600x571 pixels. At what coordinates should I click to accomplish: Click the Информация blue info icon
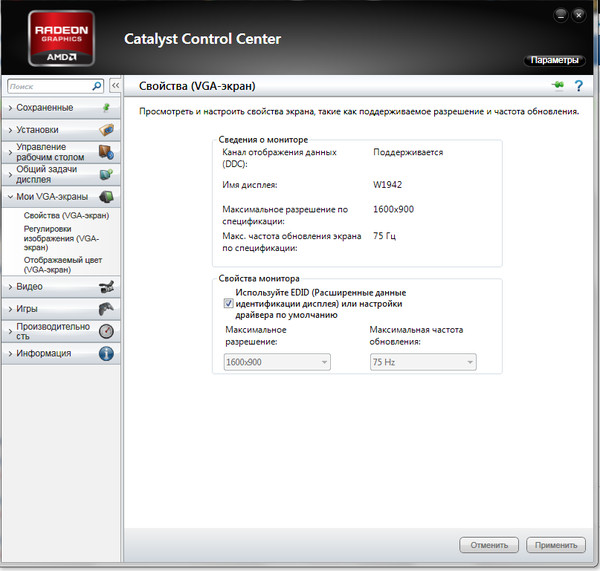coord(106,354)
